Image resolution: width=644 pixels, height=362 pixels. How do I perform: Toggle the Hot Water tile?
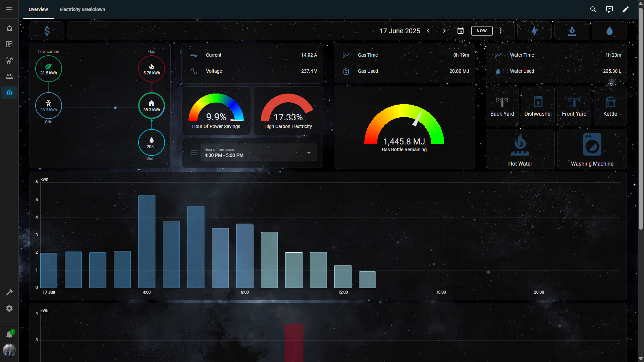[520, 149]
